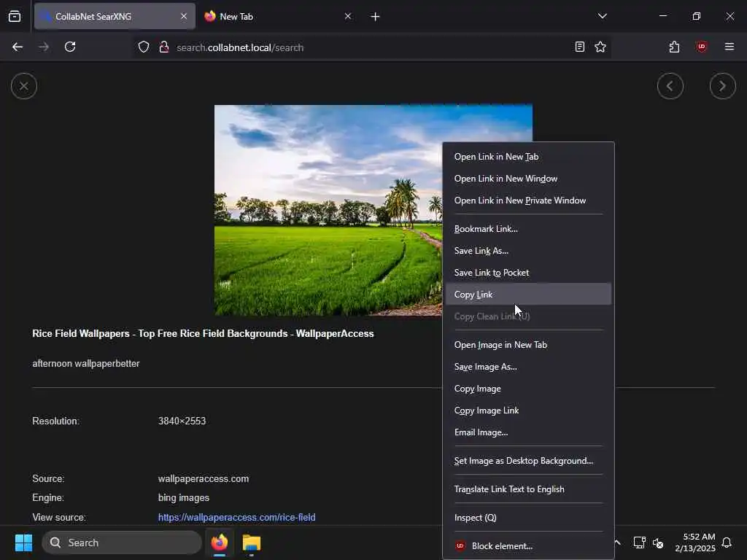Toggle reader view icon
The image size is (747, 560).
tap(579, 47)
